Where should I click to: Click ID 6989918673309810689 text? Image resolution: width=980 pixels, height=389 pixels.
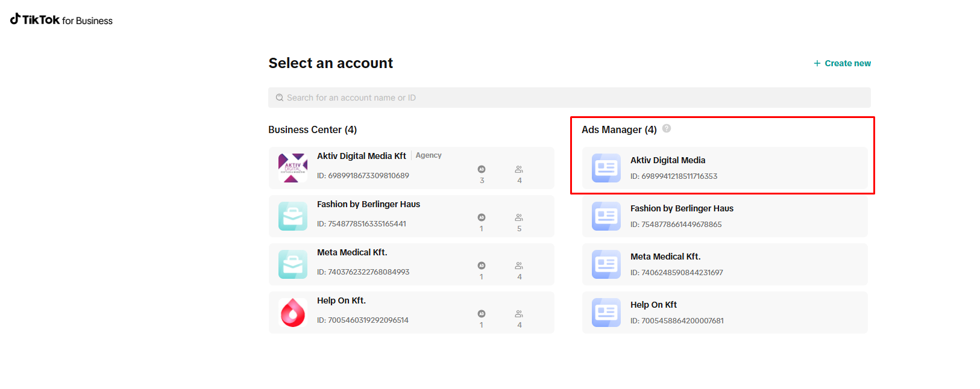[363, 176]
